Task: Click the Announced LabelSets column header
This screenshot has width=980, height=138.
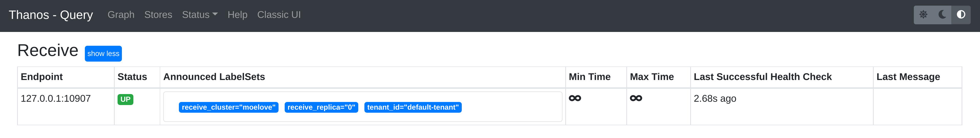Action: [214, 77]
